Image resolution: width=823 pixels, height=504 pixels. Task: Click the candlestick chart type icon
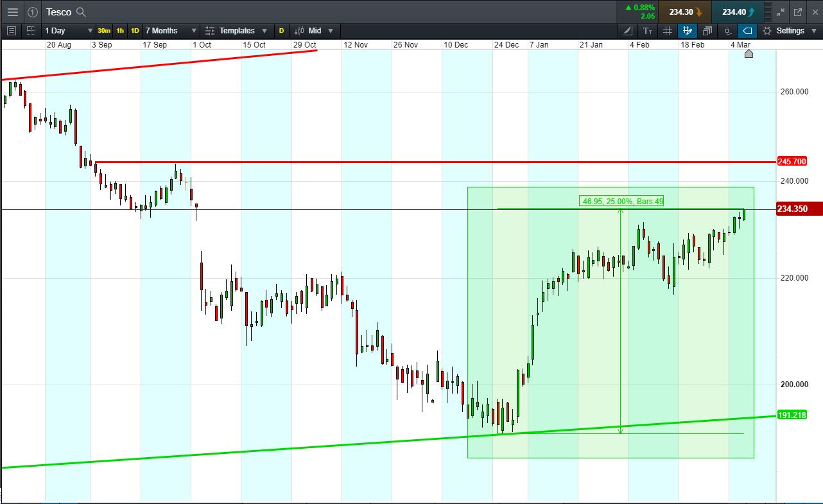tap(299, 30)
